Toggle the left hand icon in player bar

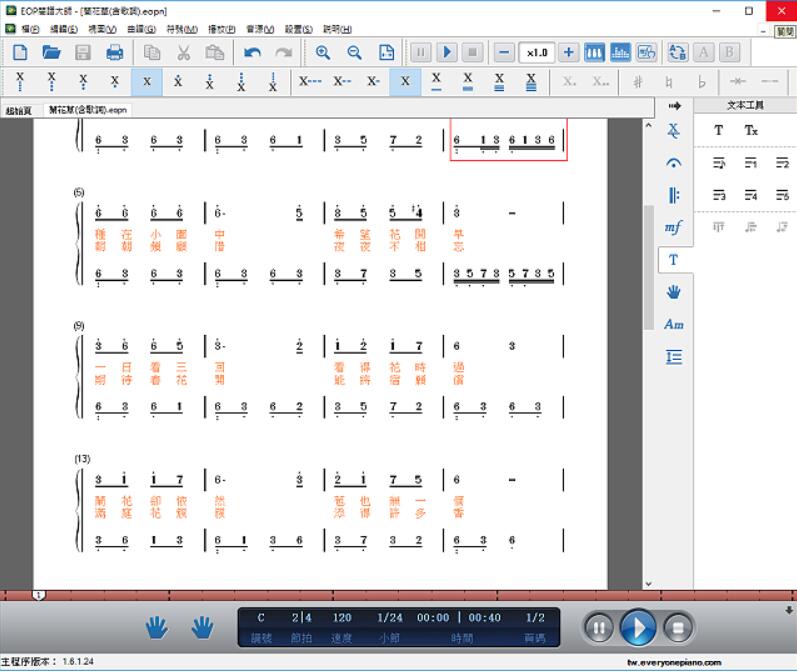coord(157,627)
